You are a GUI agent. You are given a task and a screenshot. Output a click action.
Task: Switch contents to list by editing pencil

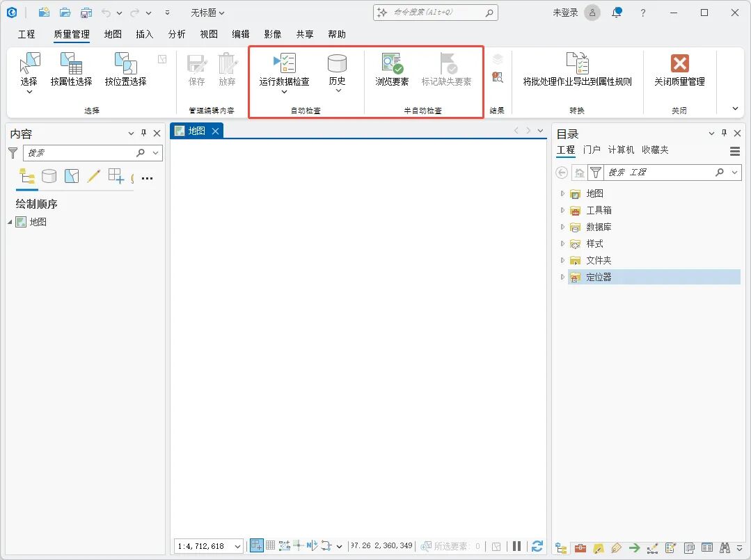tap(94, 176)
